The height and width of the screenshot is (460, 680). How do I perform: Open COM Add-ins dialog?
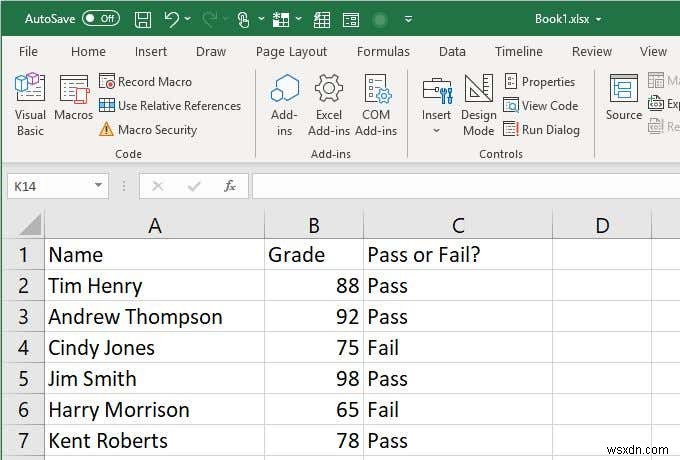pyautogui.click(x=376, y=104)
